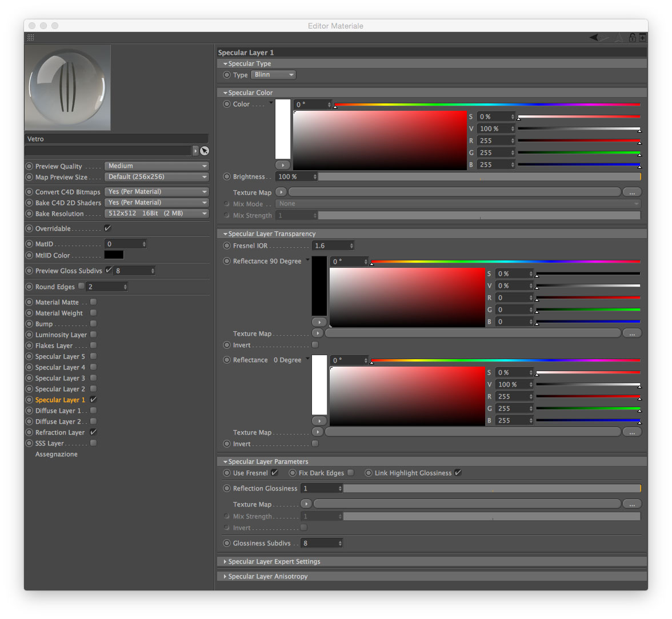672x619 pixels.
Task: Open the Preview Quality dropdown
Action: 157,166
